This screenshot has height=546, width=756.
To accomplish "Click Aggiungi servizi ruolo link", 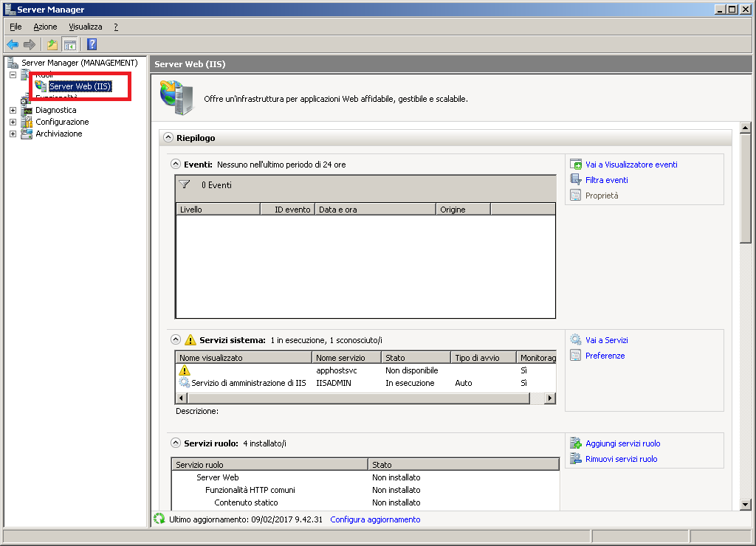I will 623,443.
